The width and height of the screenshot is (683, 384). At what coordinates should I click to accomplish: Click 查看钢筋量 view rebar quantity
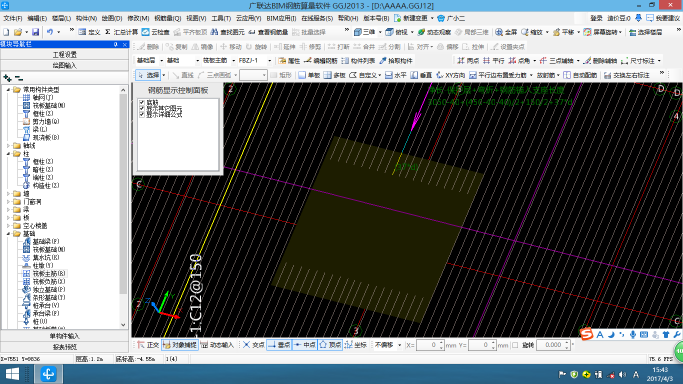[x=268, y=32]
